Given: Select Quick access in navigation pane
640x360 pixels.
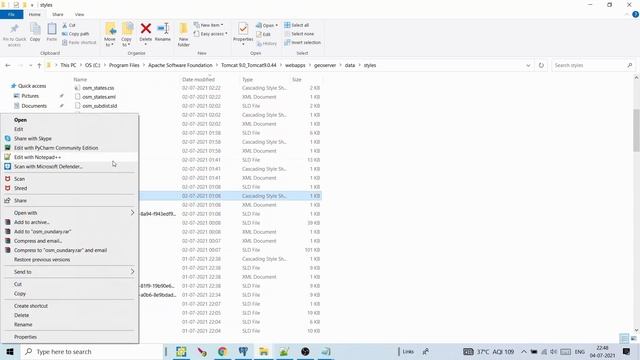Looking at the screenshot, I should [x=32, y=86].
